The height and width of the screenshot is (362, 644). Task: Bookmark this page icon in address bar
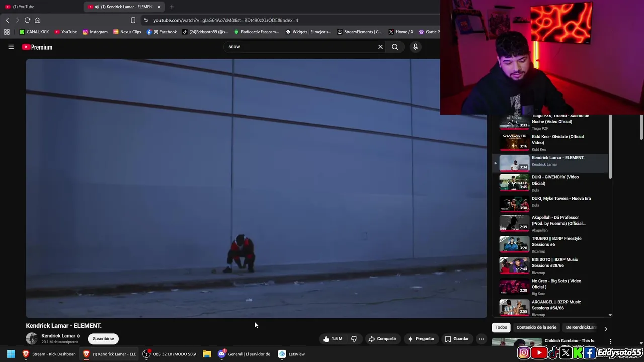133,20
